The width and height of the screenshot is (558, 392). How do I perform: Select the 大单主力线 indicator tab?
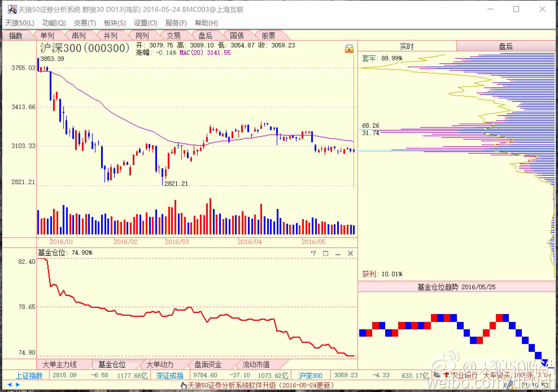pyautogui.click(x=59, y=365)
